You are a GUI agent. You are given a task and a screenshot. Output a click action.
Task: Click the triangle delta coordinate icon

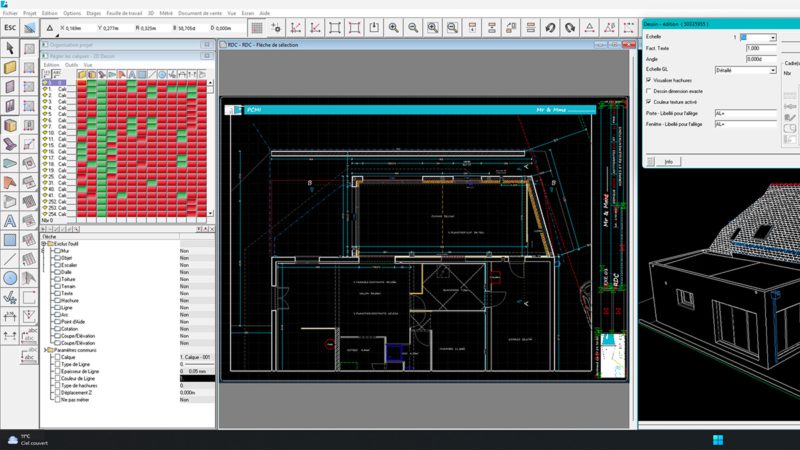[49, 28]
